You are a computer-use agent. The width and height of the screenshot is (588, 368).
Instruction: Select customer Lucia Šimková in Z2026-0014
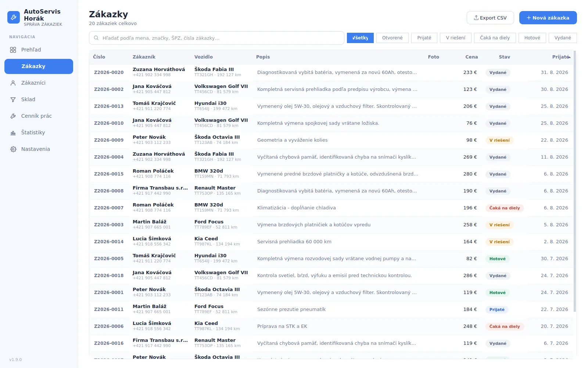tap(152, 238)
